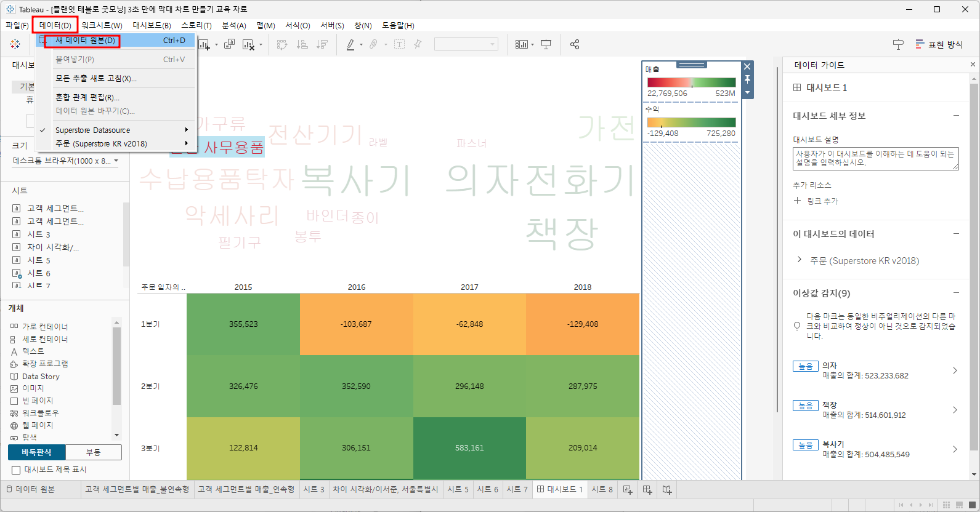The height and width of the screenshot is (512, 980).
Task: Click the highlight pen toolbar icon
Action: click(350, 44)
